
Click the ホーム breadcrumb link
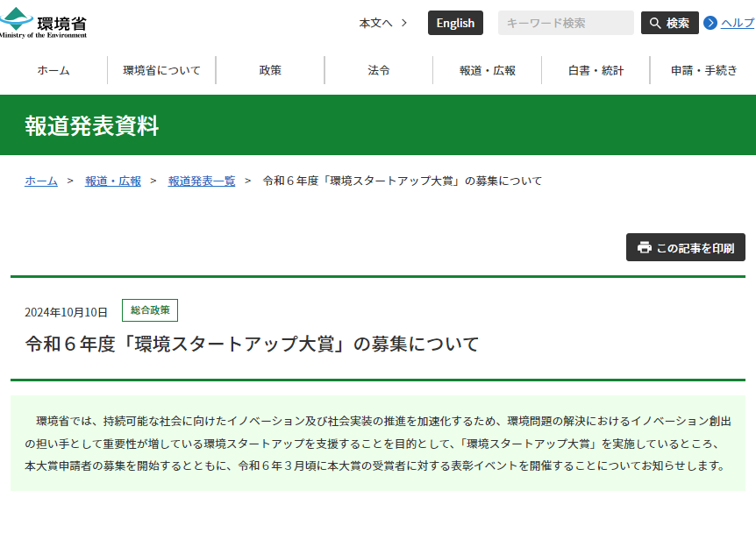point(40,181)
